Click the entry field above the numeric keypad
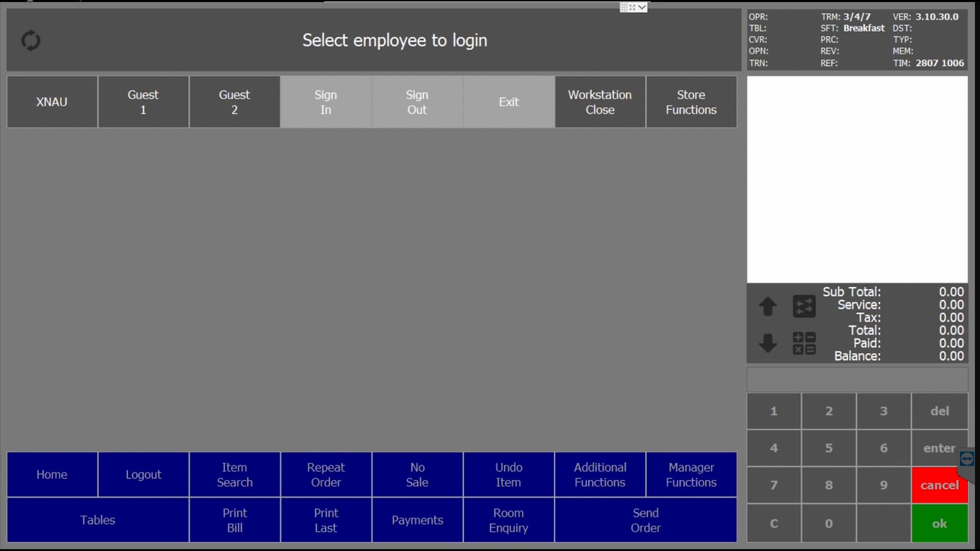This screenshot has height=551, width=980. click(857, 380)
